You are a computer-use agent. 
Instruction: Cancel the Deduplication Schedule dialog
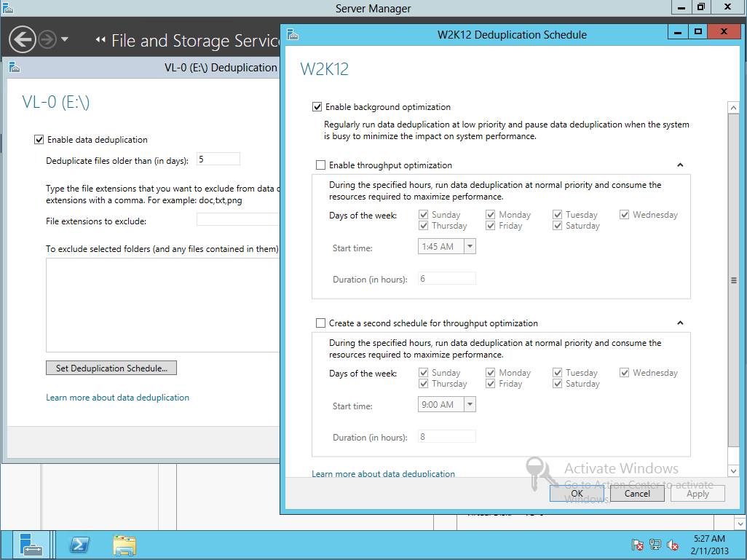637,493
